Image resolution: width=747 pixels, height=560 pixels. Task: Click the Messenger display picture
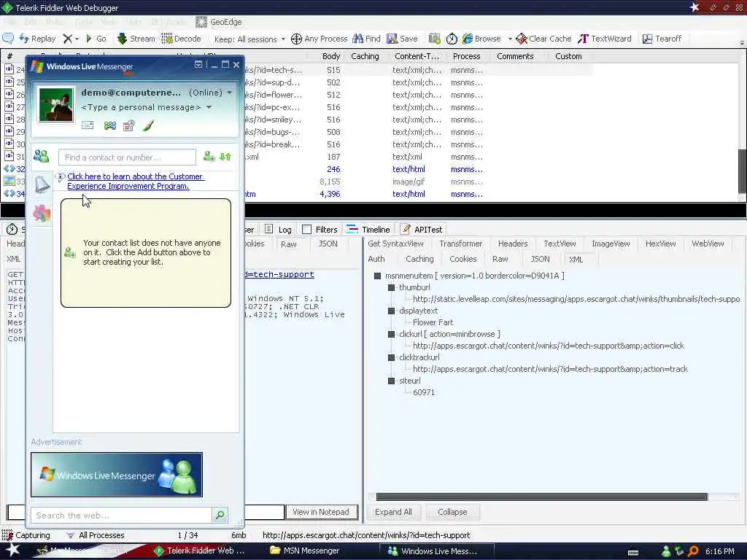(56, 105)
